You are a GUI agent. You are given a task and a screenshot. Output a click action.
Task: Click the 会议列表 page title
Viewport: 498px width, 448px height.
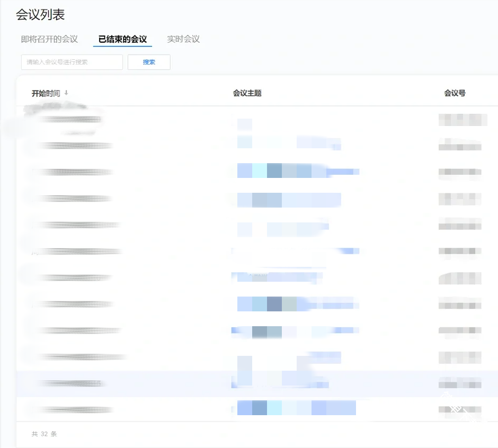tap(40, 15)
